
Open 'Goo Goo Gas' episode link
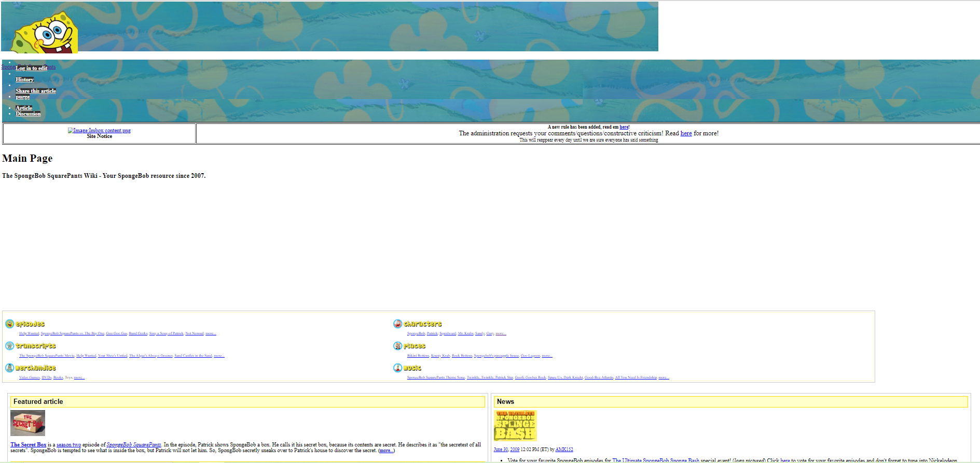pos(117,333)
